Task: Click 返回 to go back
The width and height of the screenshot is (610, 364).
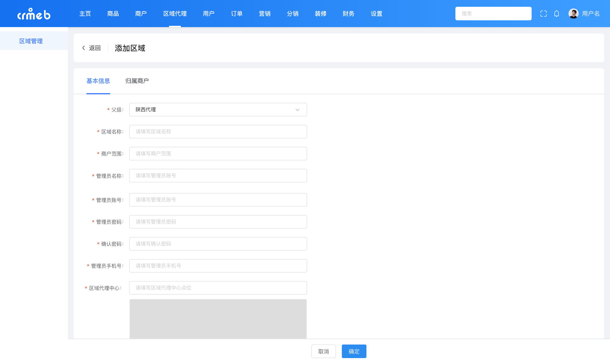Action: point(95,48)
